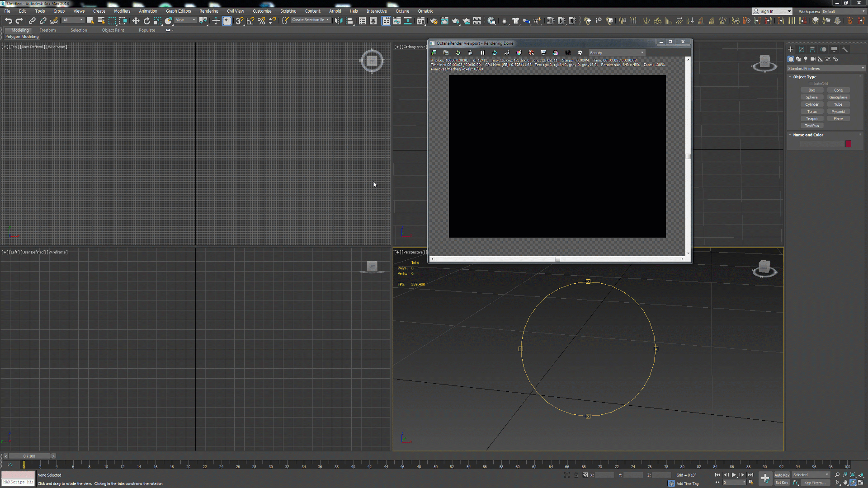Screen dimensions: 868x488
Task: Pause rendering in OctaneRender viewport
Action: pos(482,53)
